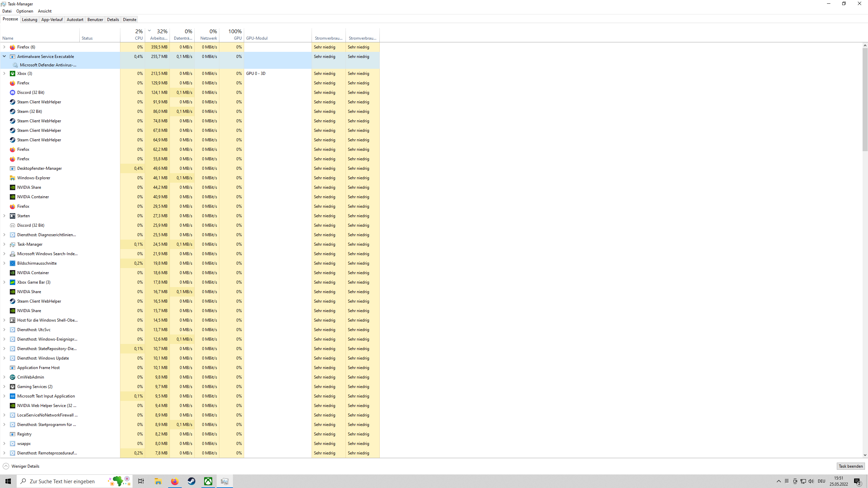Click the DEU language indicator

pos(822,481)
